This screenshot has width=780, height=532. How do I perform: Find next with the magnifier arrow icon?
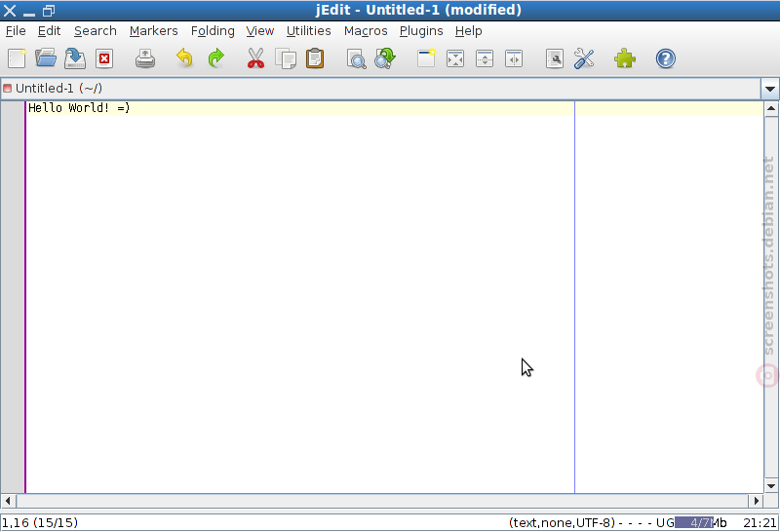pyautogui.click(x=385, y=58)
